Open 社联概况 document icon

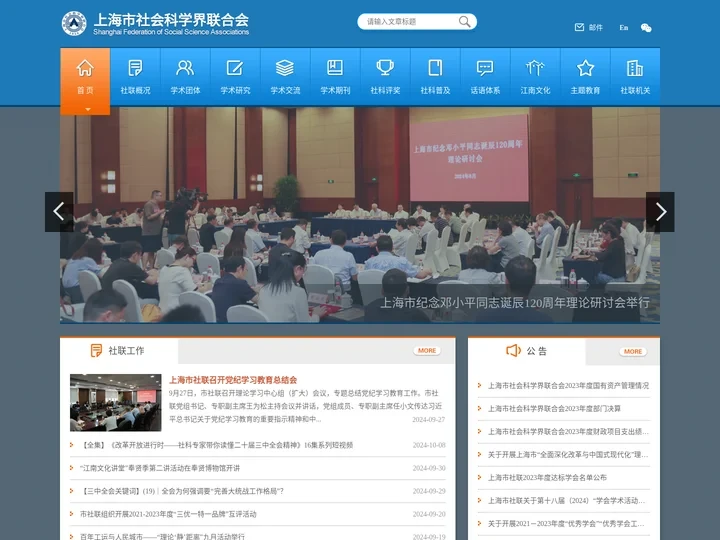[135, 68]
